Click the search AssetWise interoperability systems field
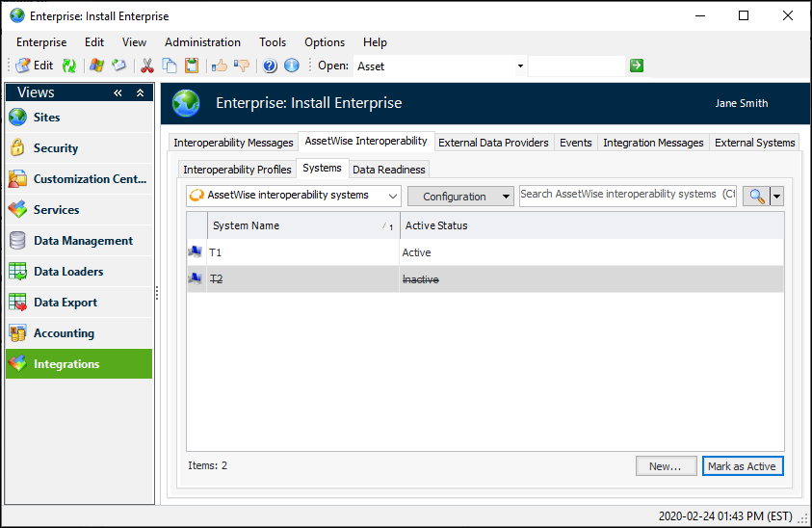The image size is (812, 528). click(628, 195)
